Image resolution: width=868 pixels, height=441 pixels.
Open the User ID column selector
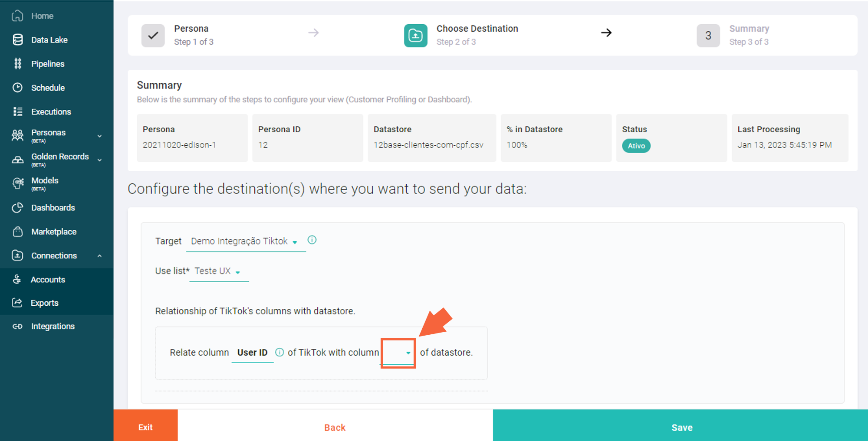(x=252, y=353)
